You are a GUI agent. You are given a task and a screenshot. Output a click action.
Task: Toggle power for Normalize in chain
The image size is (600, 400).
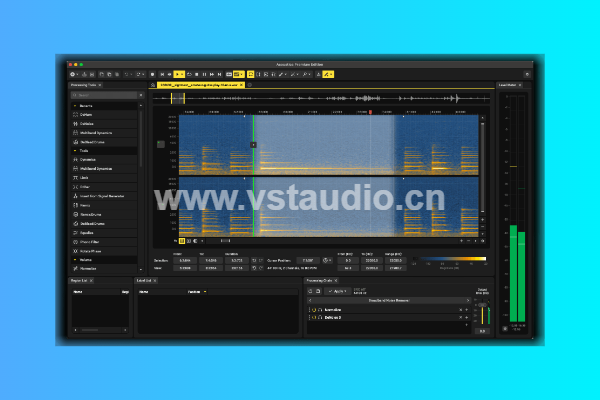point(314,310)
